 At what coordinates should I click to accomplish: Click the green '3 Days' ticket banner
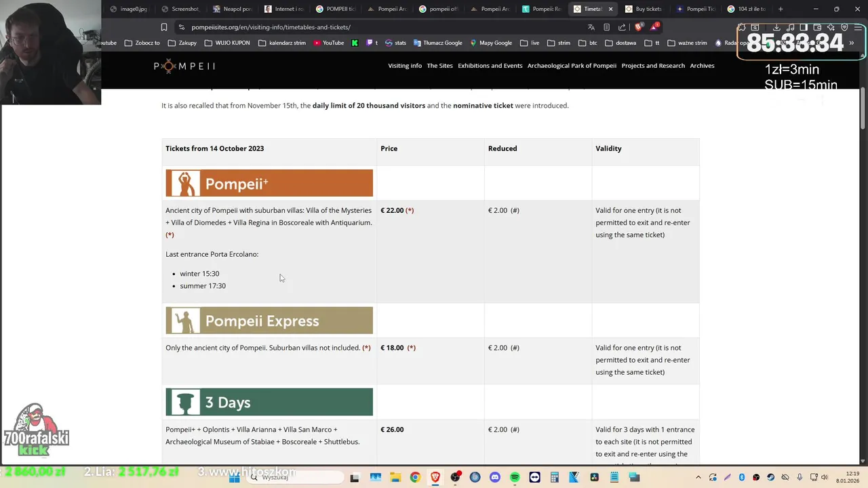269,402
